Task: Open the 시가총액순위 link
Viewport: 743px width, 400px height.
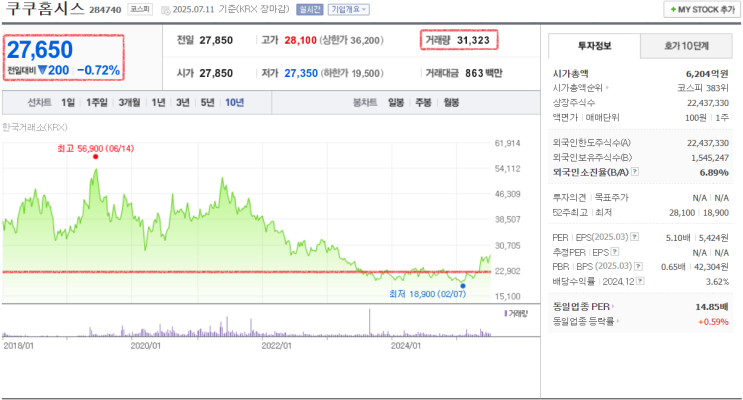Action: (580, 88)
